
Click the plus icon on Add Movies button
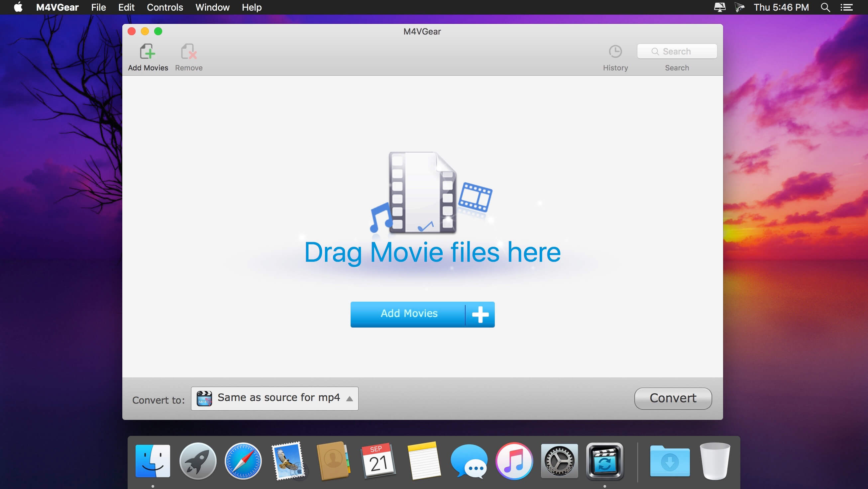pos(480,314)
